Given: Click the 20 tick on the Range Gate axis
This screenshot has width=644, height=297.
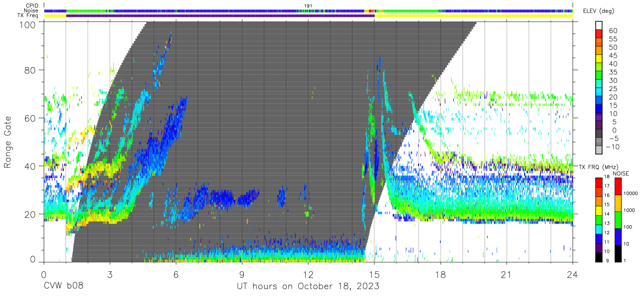Looking at the screenshot, I should pyautogui.click(x=30, y=214).
